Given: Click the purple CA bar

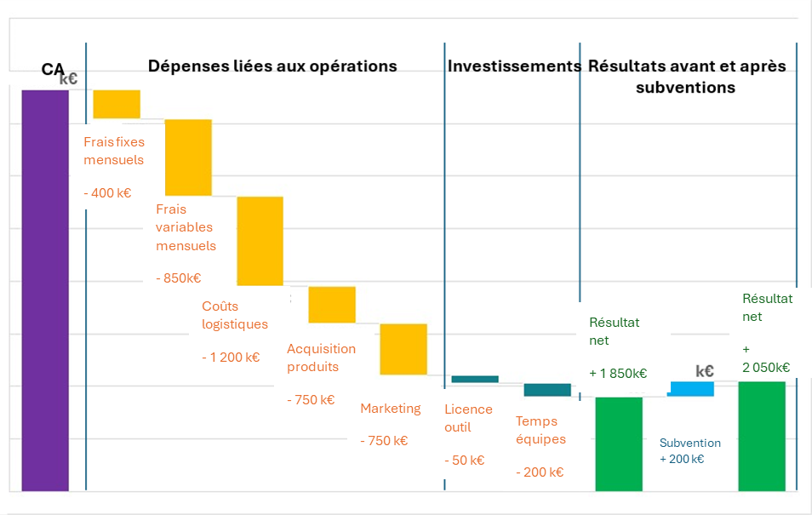Looking at the screenshot, I should point(44,289).
